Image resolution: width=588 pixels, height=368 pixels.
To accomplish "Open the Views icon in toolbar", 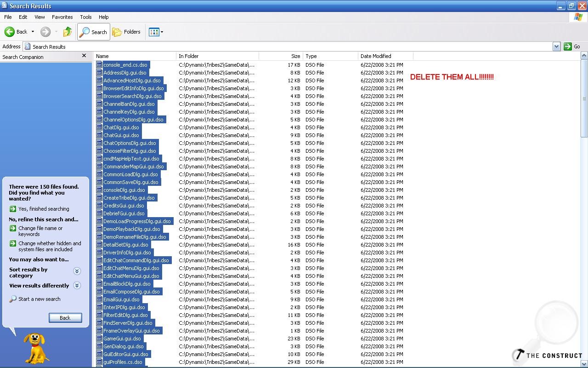I will tap(154, 32).
